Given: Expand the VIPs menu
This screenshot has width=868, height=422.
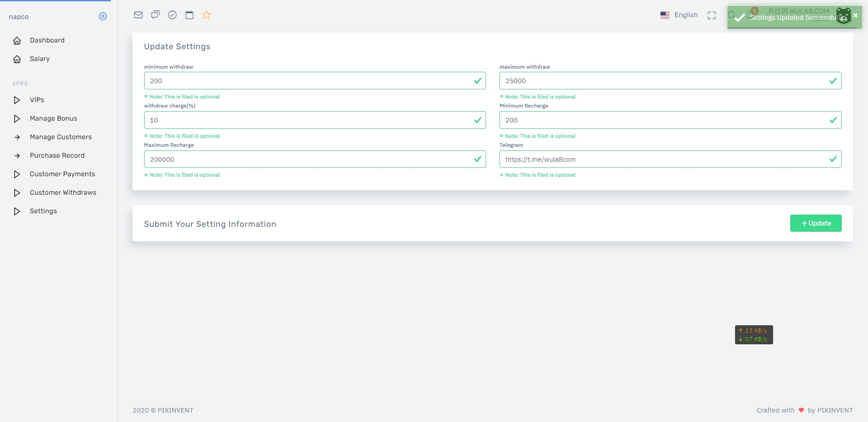Looking at the screenshot, I should (37, 100).
